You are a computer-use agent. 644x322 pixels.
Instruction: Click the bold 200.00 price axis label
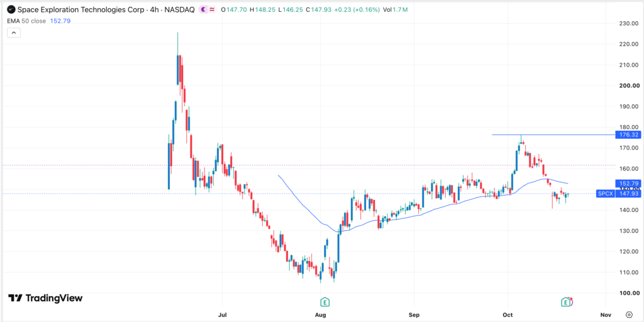click(x=630, y=86)
